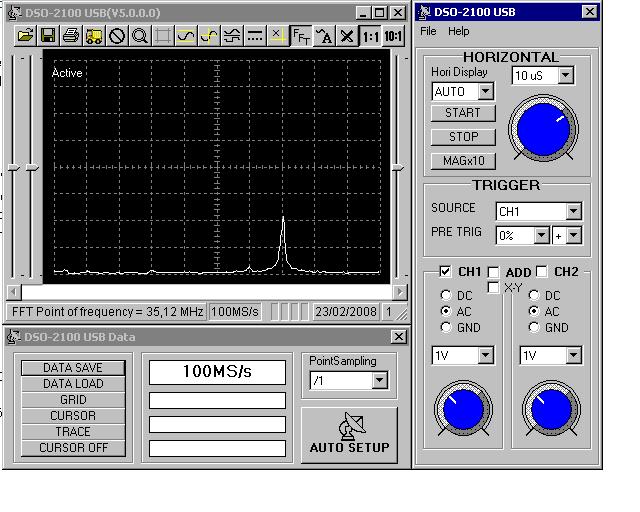640x512 pixels.
Task: Click the STOP acquisition button
Action: click(462, 137)
